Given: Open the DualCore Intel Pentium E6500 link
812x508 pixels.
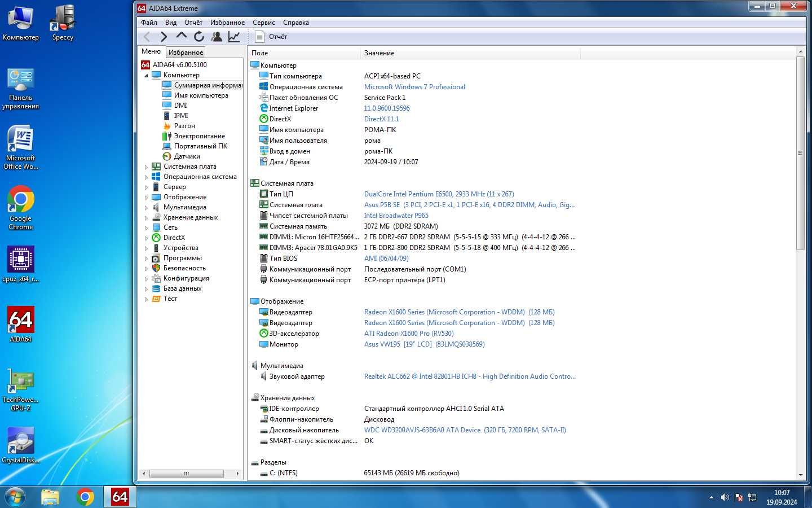Looking at the screenshot, I should [x=439, y=194].
